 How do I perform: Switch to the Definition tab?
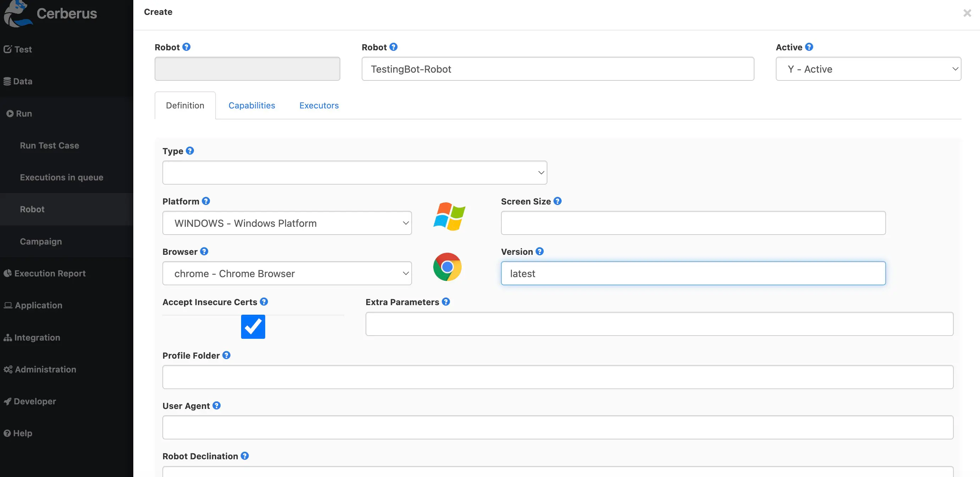pos(185,105)
